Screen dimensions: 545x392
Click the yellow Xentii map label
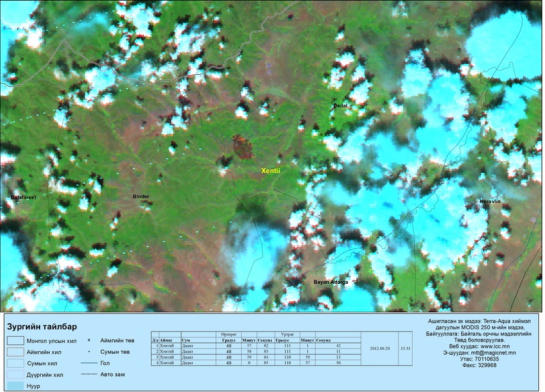tap(270, 171)
